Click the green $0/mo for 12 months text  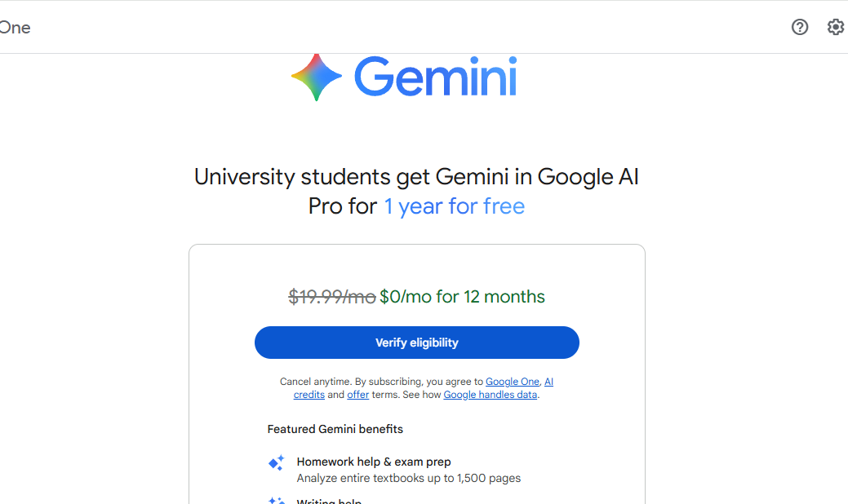pyautogui.click(x=462, y=297)
